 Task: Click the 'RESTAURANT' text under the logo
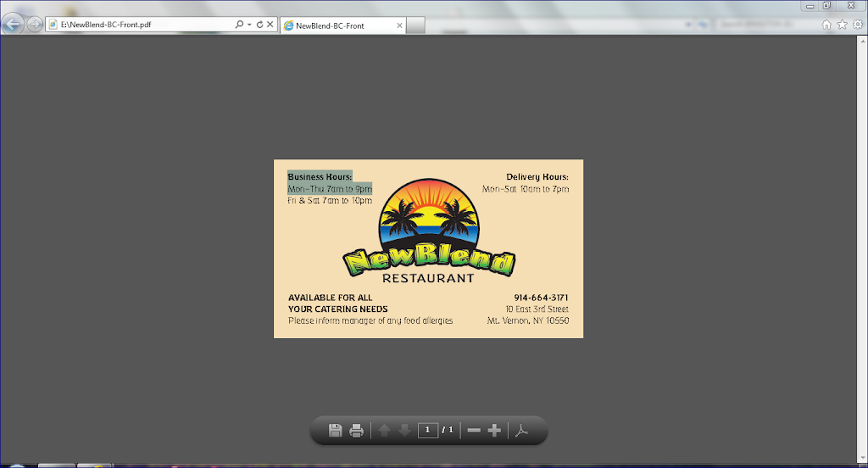point(428,279)
